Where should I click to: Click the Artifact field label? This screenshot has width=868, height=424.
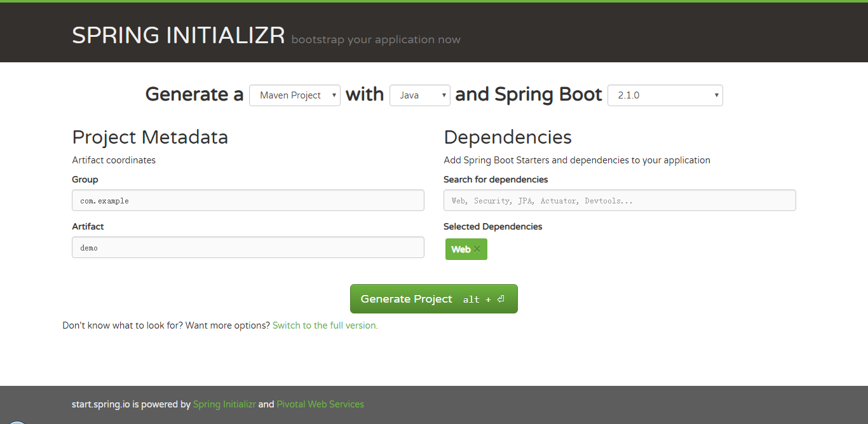pyautogui.click(x=88, y=227)
